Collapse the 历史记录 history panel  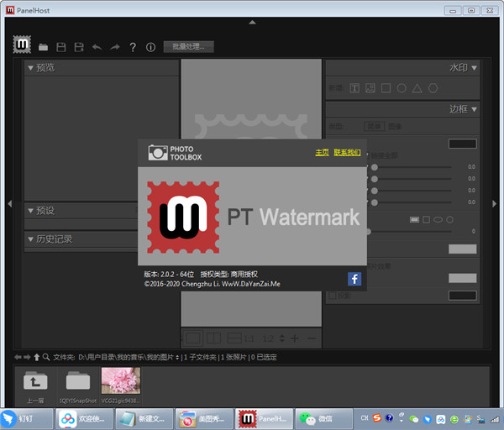(x=30, y=239)
